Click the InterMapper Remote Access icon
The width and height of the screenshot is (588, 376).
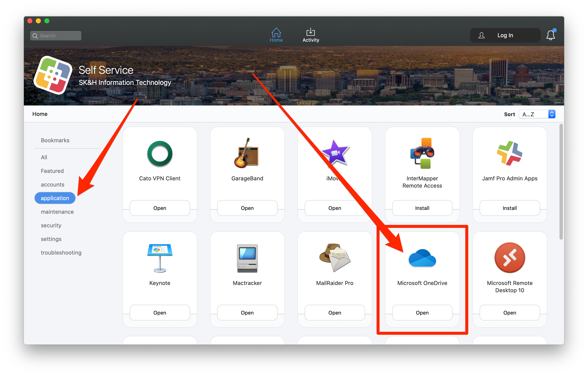pos(422,153)
